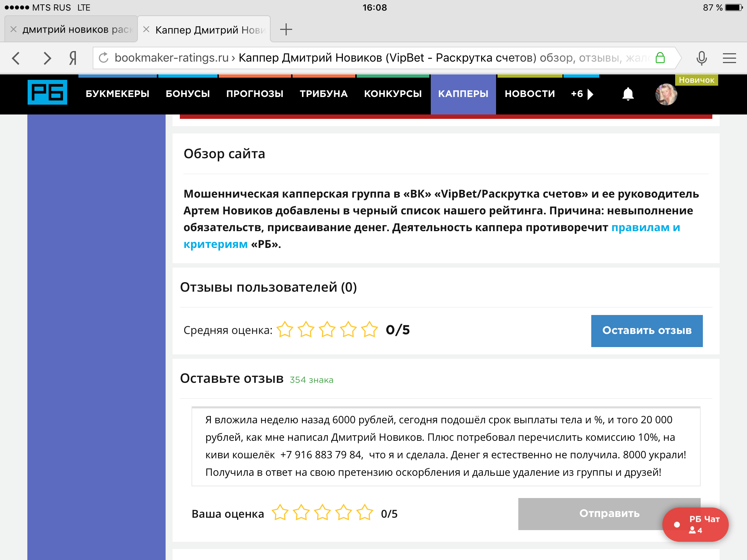
Task: Open the КАППЕРЫ menu item
Action: 463,94
